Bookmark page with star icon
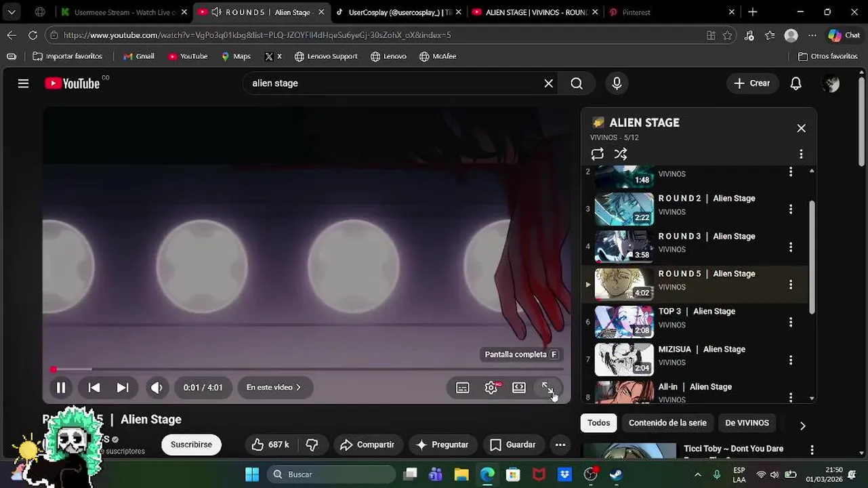Image resolution: width=868 pixels, height=488 pixels. [728, 35]
